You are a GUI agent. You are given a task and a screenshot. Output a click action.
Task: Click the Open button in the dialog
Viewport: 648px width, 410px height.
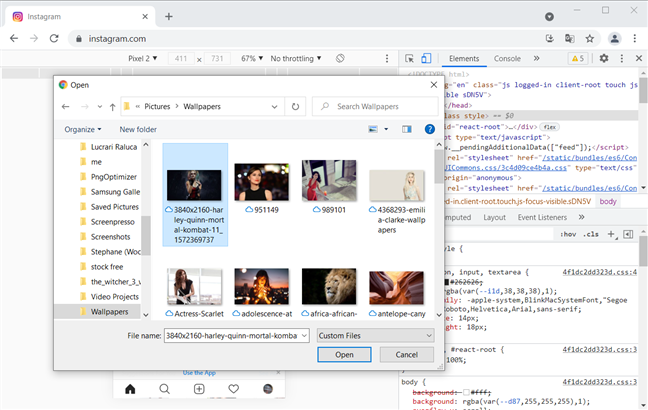pos(345,355)
